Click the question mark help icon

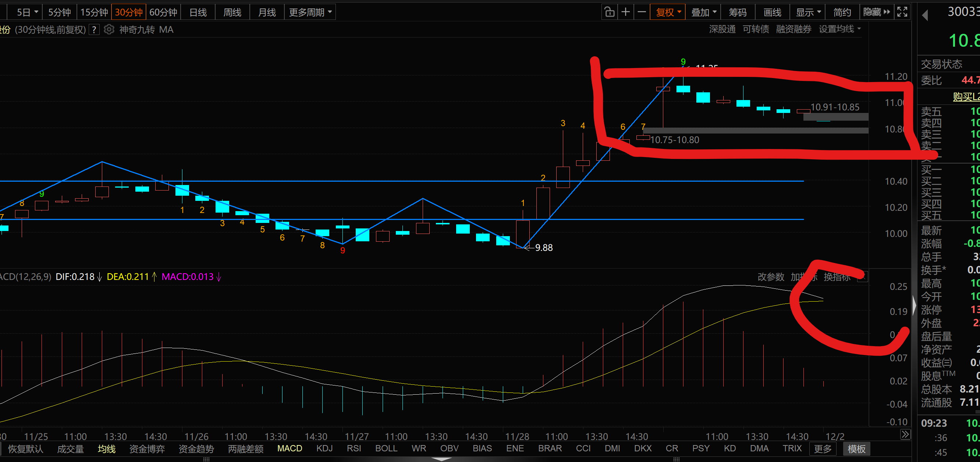tap(94, 29)
